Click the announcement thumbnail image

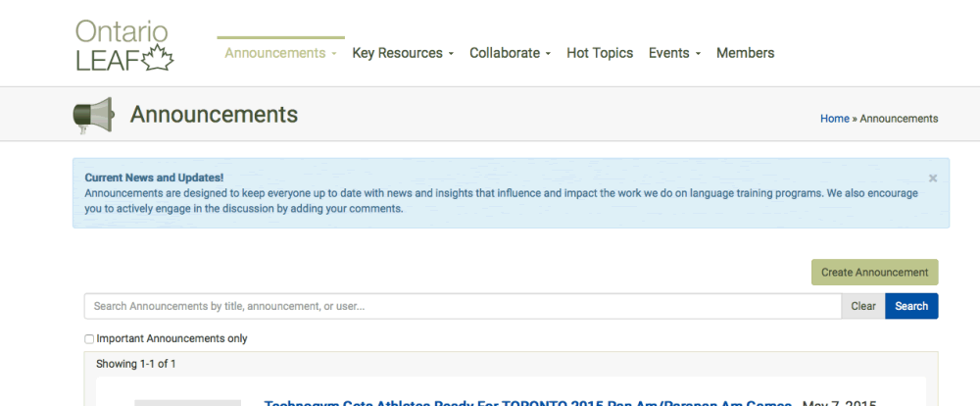click(187, 402)
